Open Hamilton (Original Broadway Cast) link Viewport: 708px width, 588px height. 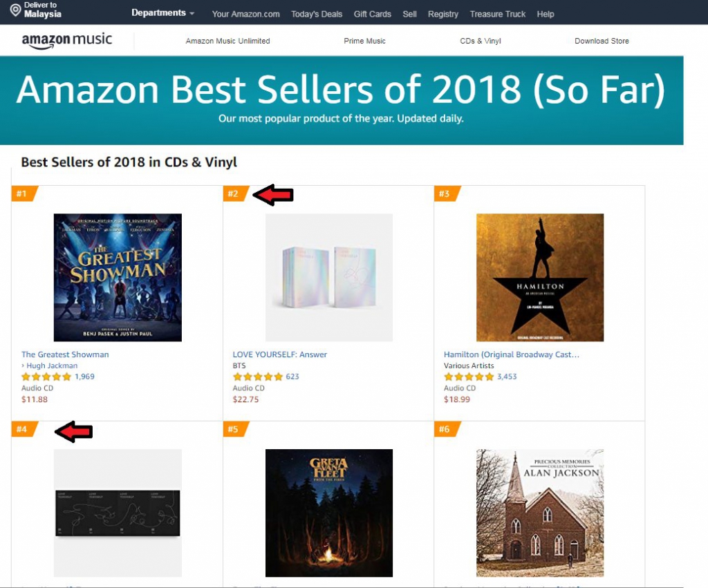[x=511, y=354]
